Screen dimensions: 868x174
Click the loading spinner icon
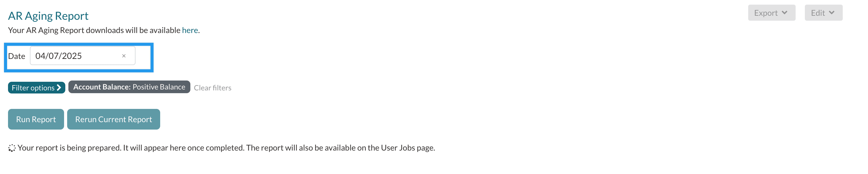click(12, 148)
